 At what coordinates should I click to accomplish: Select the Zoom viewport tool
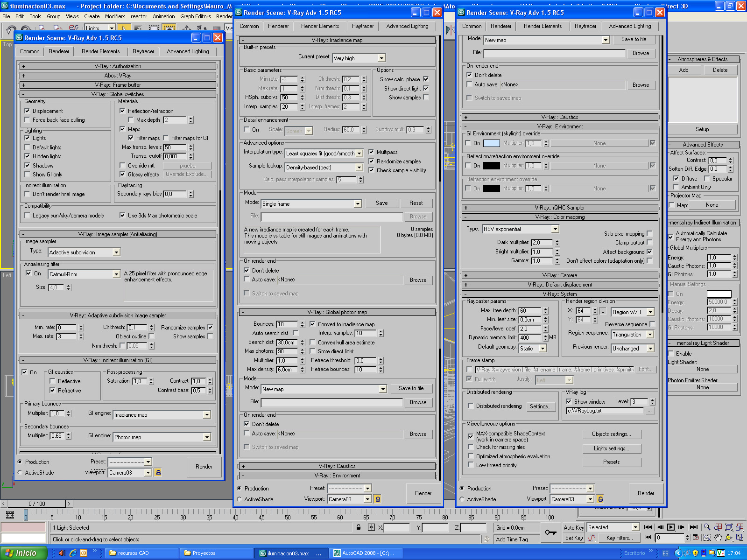[x=707, y=527]
